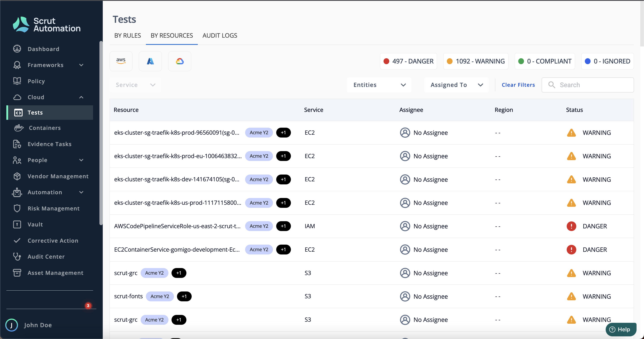Open Vendor Management in sidebar
Viewport: 644px width, 339px height.
58,176
